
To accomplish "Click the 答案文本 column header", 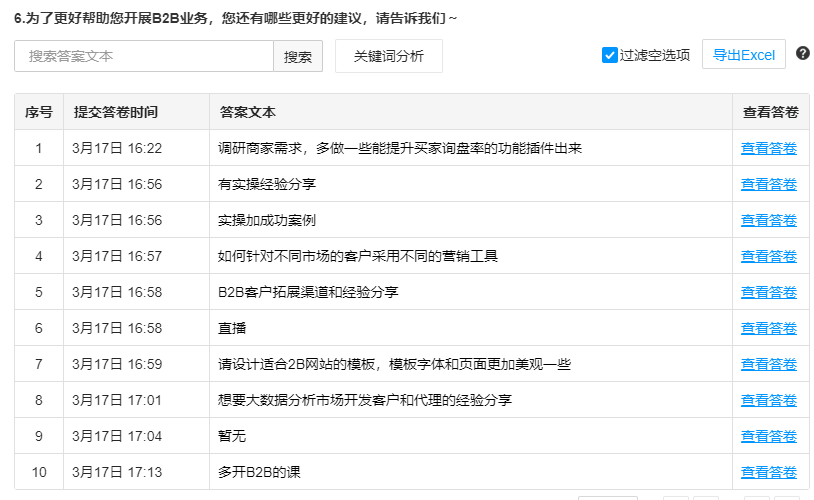I will 471,112.
